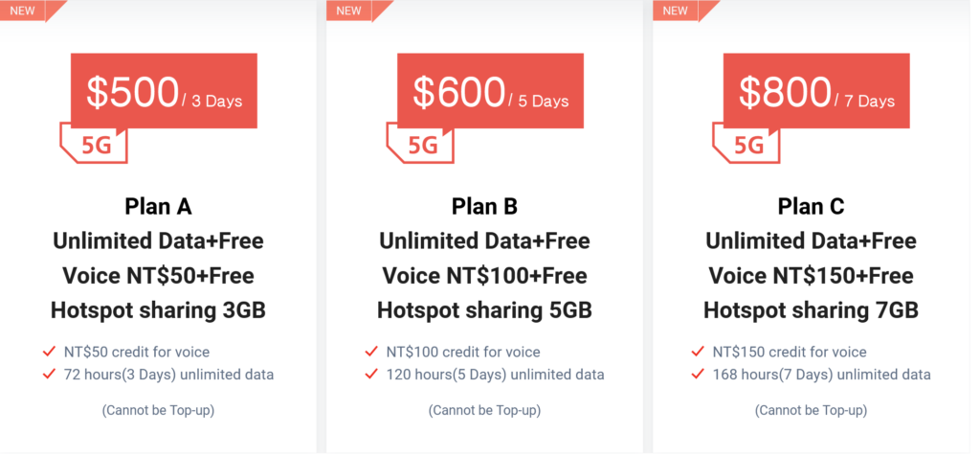Open the Plan A heading
The height and width of the screenshot is (457, 980).
click(x=158, y=206)
